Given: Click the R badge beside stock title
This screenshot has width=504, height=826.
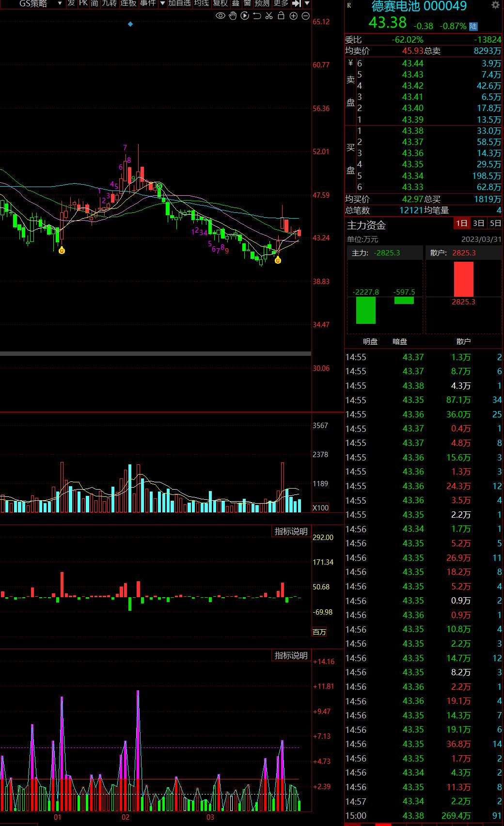Looking at the screenshot, I should 350,6.
